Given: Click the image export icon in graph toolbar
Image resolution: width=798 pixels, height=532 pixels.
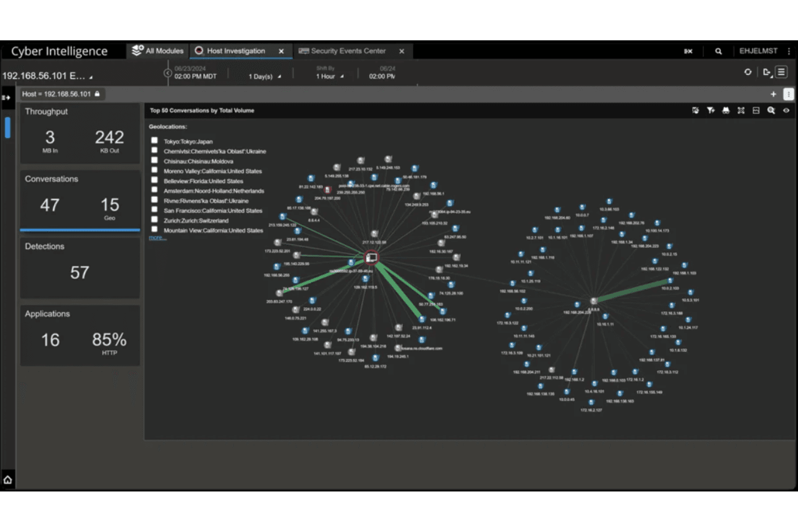Looking at the screenshot, I should pos(756,110).
